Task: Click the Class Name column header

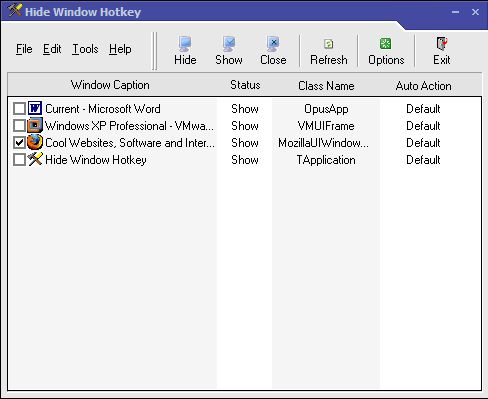Action: [x=326, y=85]
